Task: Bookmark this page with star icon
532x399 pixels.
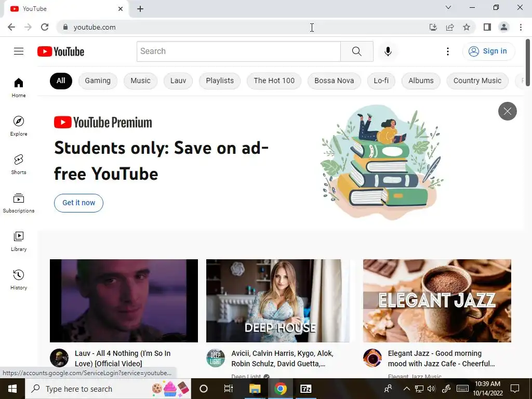Action: click(467, 27)
